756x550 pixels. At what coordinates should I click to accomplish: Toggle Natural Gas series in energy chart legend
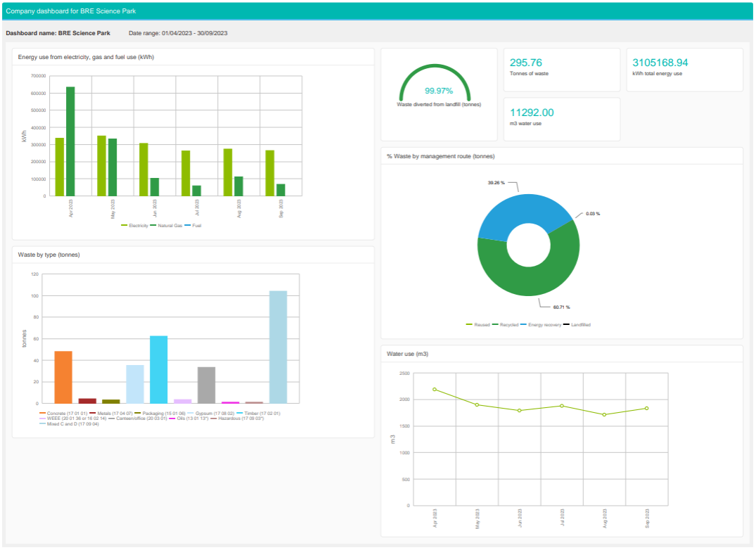(167, 226)
